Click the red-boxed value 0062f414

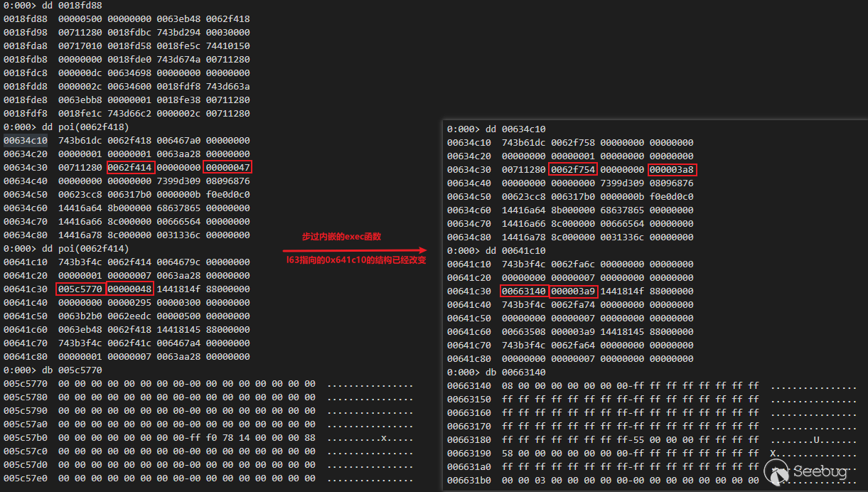click(130, 168)
